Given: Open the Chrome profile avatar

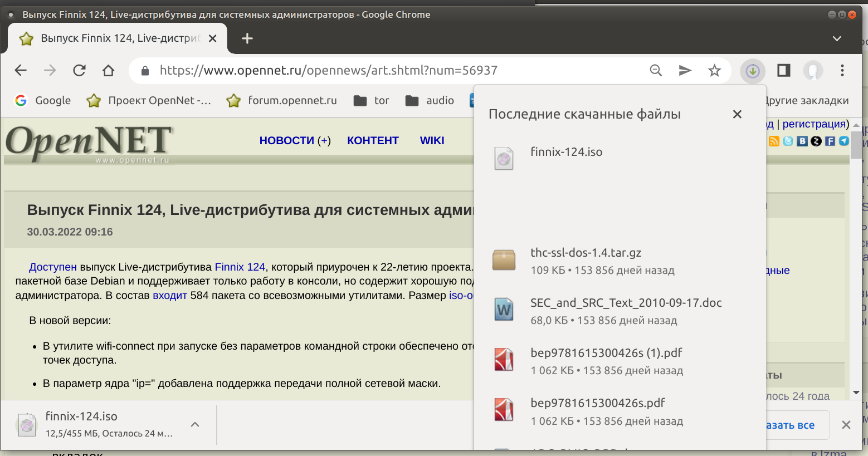Looking at the screenshot, I should (x=813, y=71).
